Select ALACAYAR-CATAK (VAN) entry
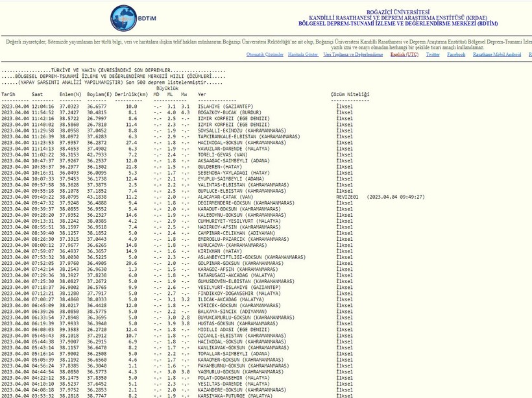Screen dimensions: 532x398 (x=225, y=197)
